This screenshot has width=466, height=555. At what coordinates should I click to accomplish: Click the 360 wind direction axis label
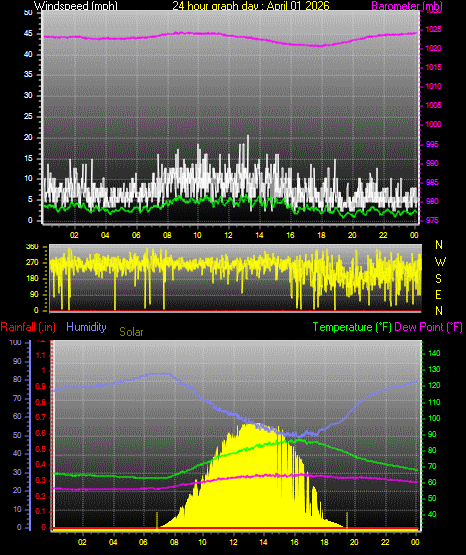click(33, 247)
